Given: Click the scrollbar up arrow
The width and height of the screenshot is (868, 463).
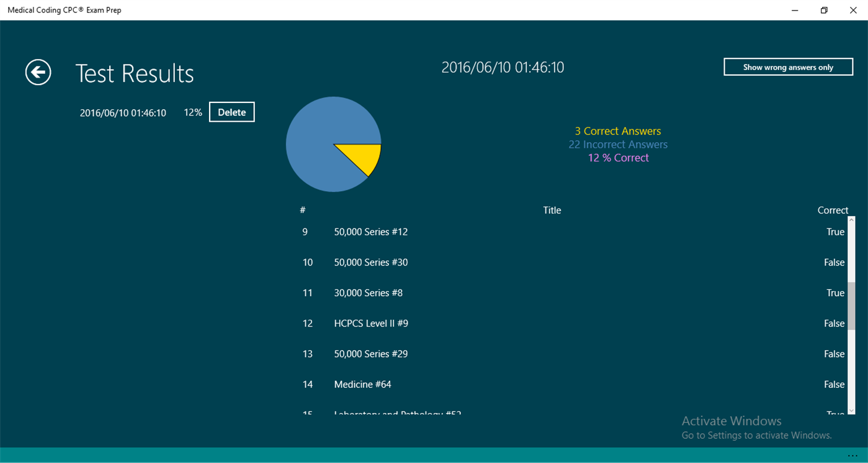Looking at the screenshot, I should 852,219.
